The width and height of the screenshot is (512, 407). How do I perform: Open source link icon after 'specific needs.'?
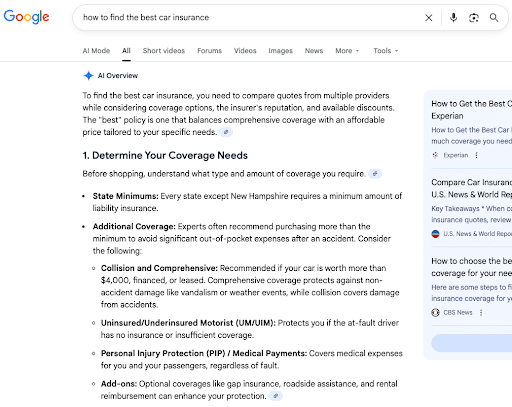coord(226,132)
